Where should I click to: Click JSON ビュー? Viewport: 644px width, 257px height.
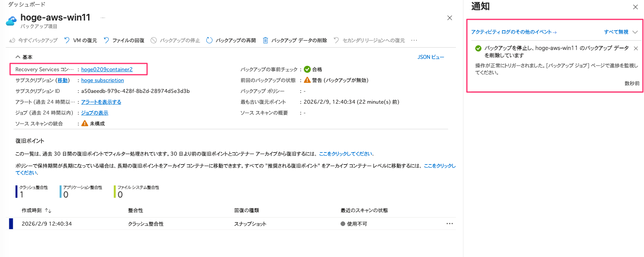pos(431,57)
